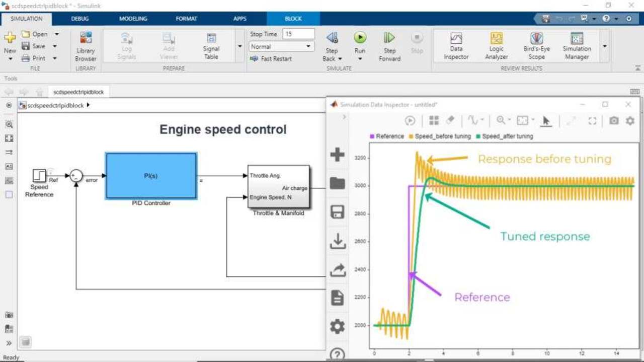Click the camera snapshot icon in Data Inspector

(x=614, y=120)
